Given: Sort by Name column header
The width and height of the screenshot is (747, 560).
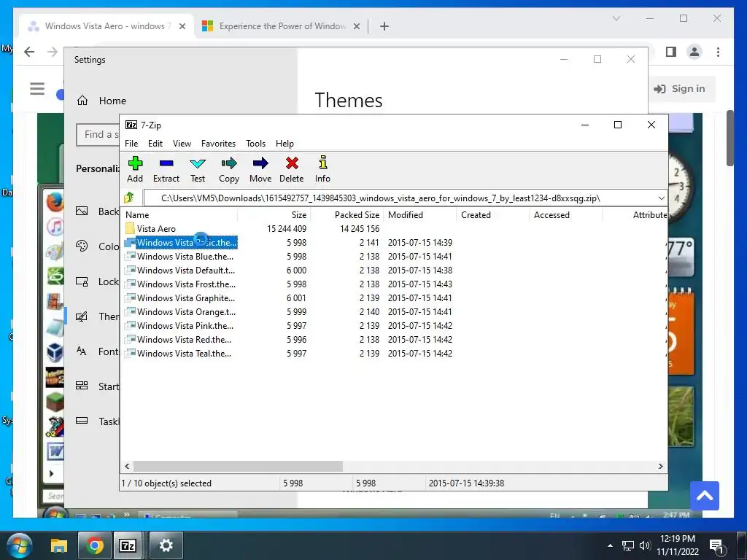Looking at the screenshot, I should 179,215.
